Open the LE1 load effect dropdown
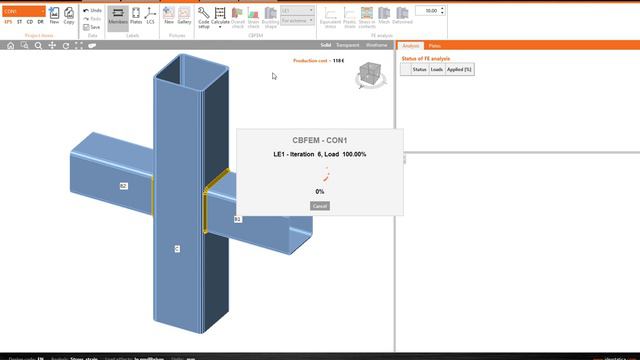The width and height of the screenshot is (640, 360). coord(298,10)
